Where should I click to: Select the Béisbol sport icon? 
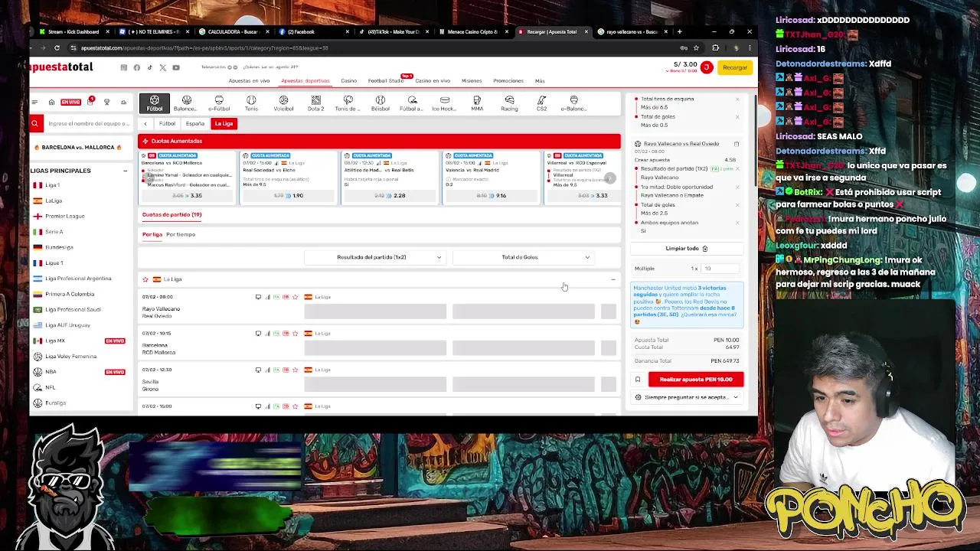(380, 103)
